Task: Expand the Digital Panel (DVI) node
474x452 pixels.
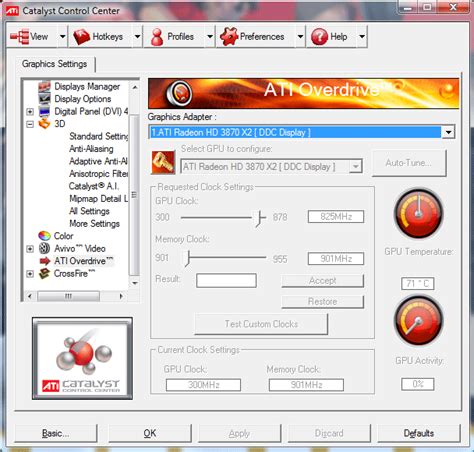Action: [30, 112]
